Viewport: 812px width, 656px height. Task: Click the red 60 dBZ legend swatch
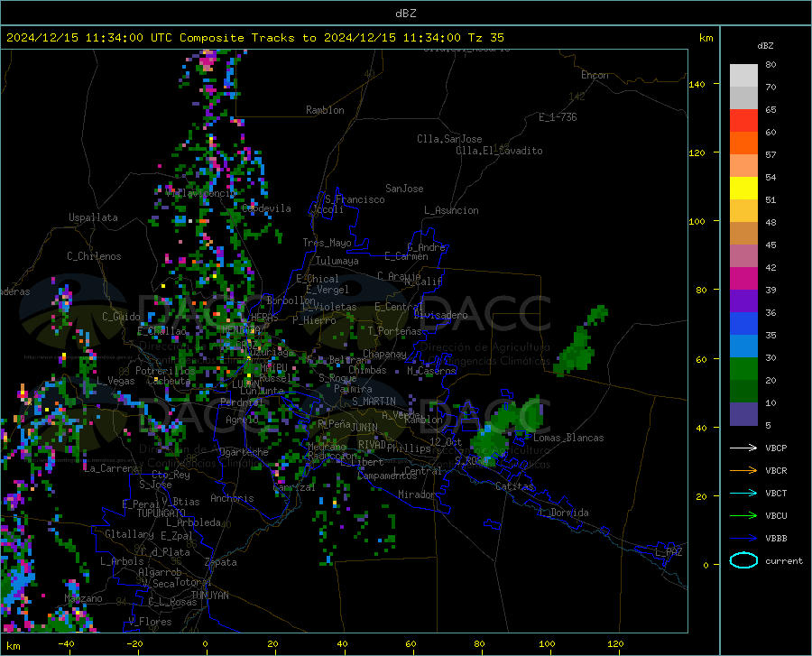pos(743,121)
